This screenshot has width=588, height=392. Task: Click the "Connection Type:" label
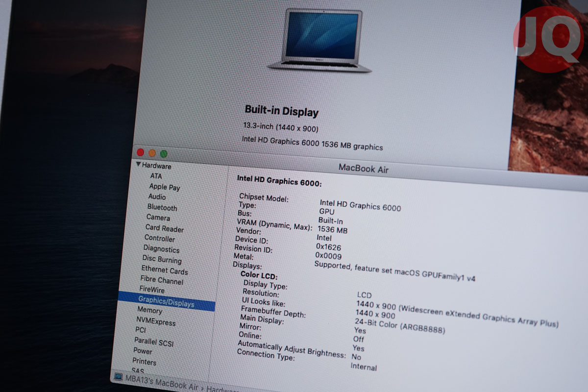(266, 355)
